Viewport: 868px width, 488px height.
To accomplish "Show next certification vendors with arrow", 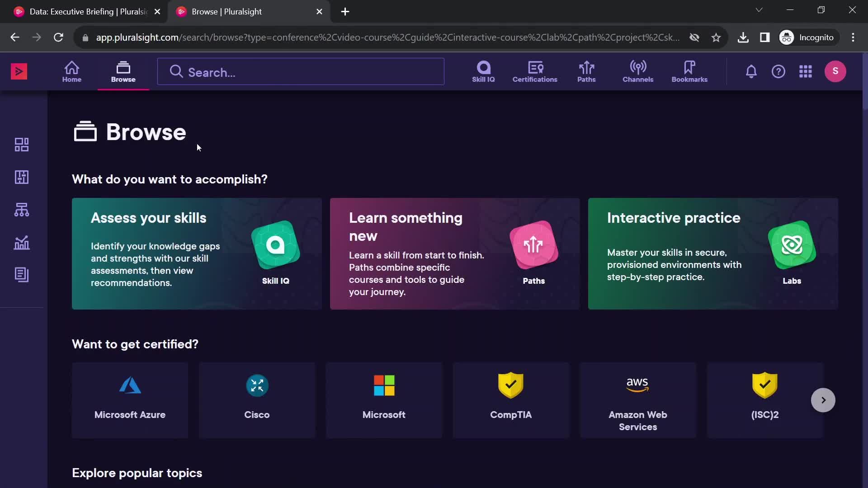I will (823, 400).
